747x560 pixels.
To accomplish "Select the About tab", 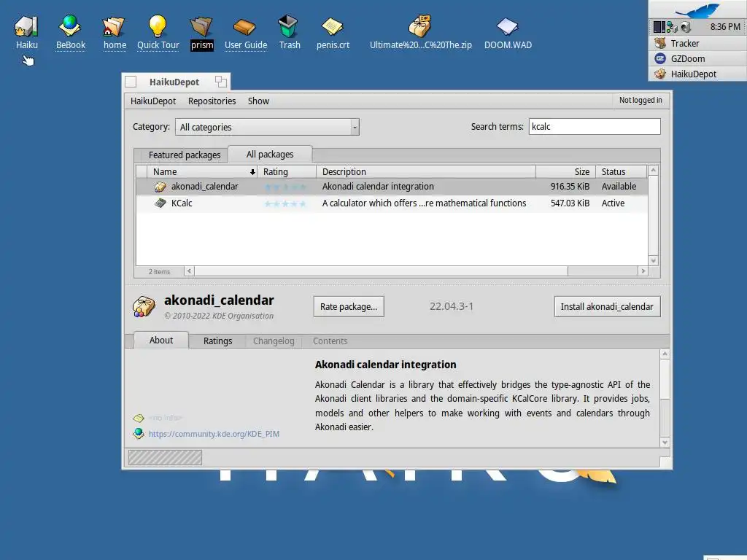I will coord(161,340).
